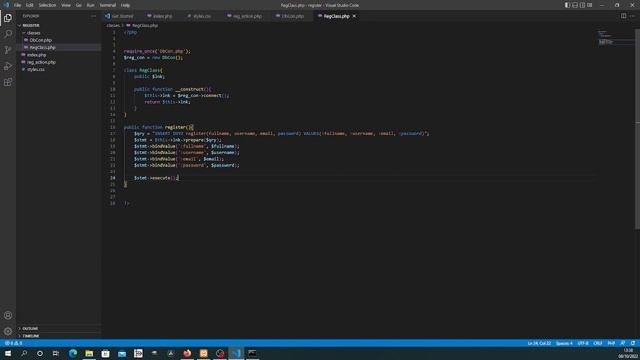Open the Source Control view
The image size is (640, 360).
coord(8,50)
